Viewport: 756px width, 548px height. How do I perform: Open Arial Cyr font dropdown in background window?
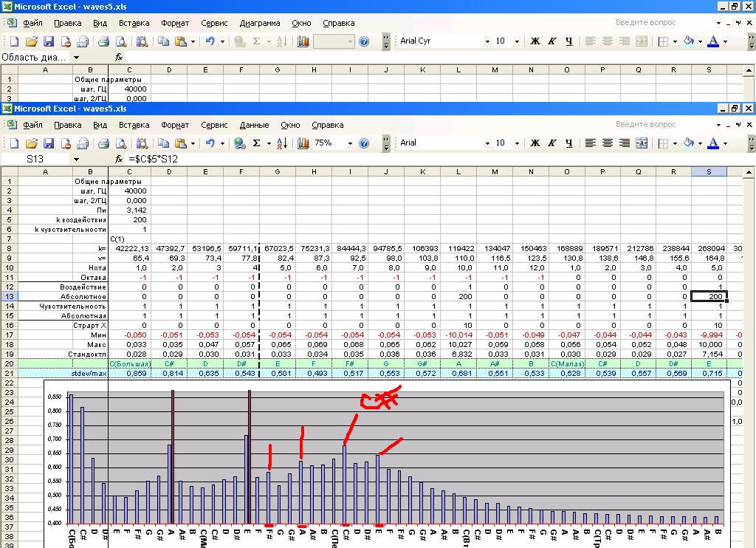click(x=487, y=41)
